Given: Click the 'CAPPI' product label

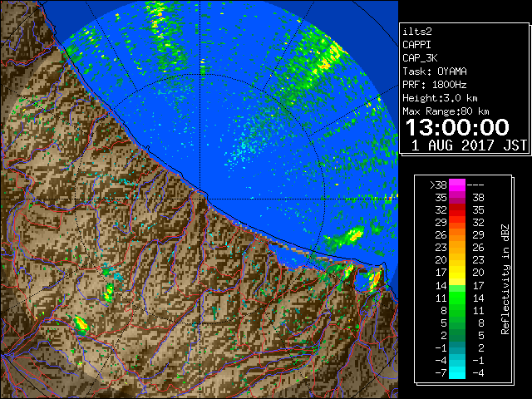Looking at the screenshot, I should [x=416, y=45].
